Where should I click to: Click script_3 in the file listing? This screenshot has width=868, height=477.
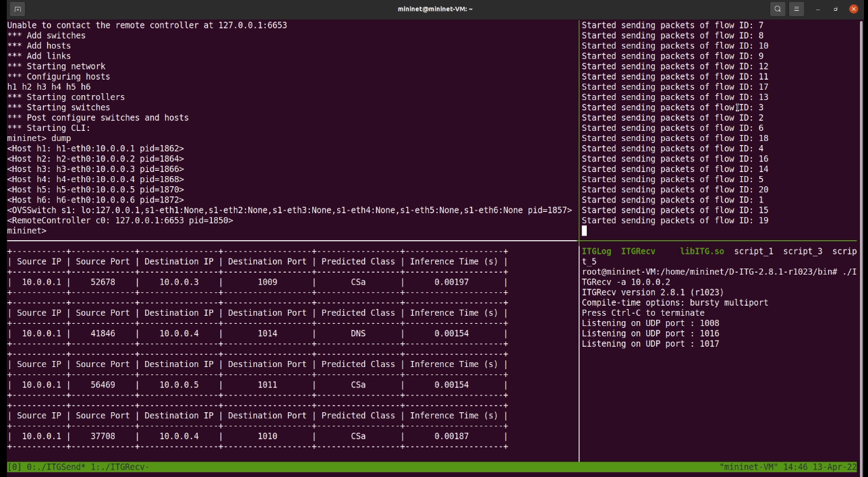803,251
